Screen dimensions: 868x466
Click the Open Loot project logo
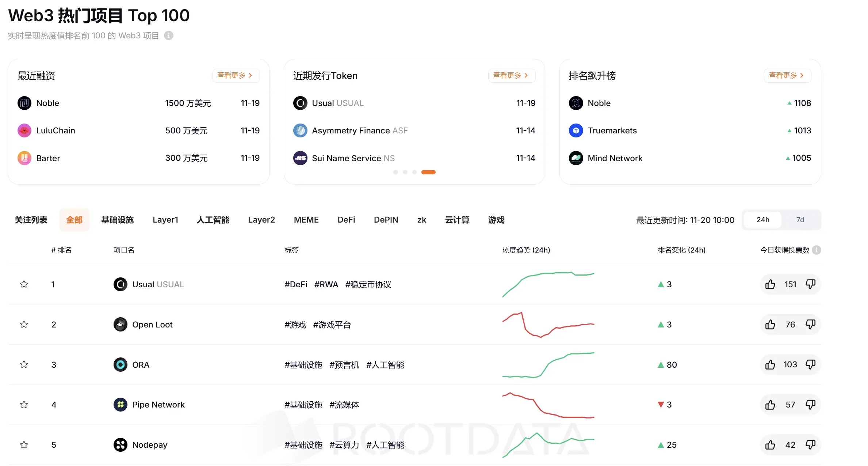tap(120, 324)
